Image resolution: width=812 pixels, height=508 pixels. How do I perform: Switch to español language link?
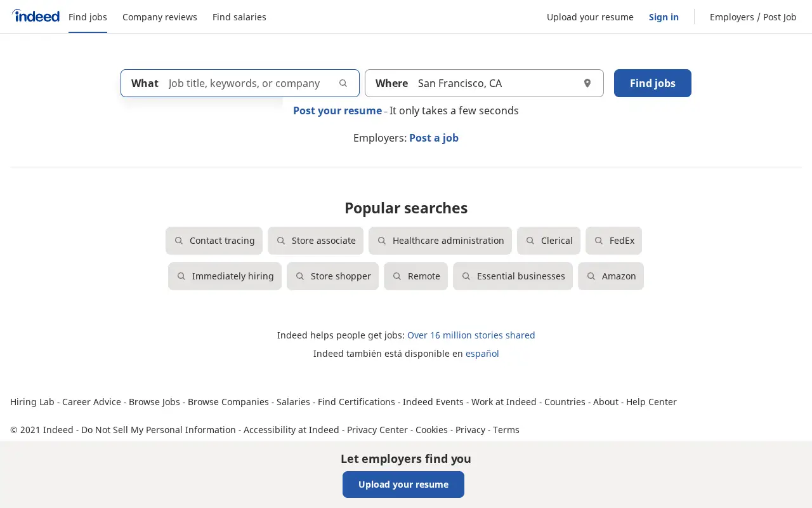pyautogui.click(x=482, y=354)
